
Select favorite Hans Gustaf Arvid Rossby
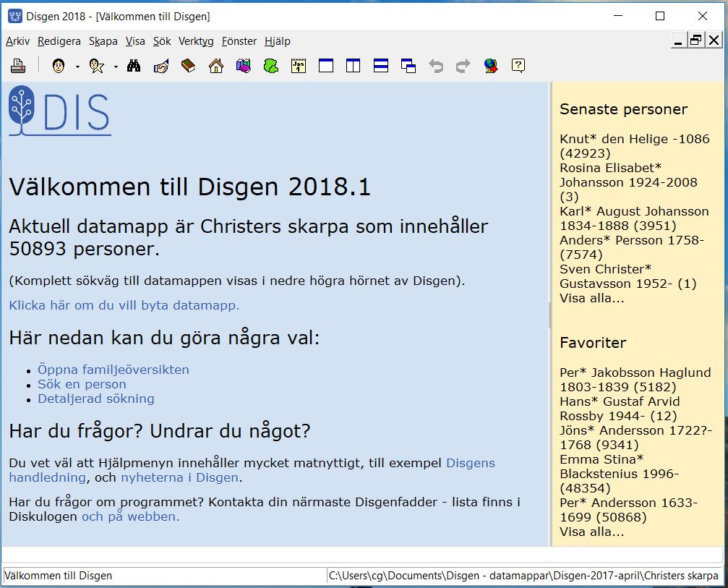(x=620, y=408)
